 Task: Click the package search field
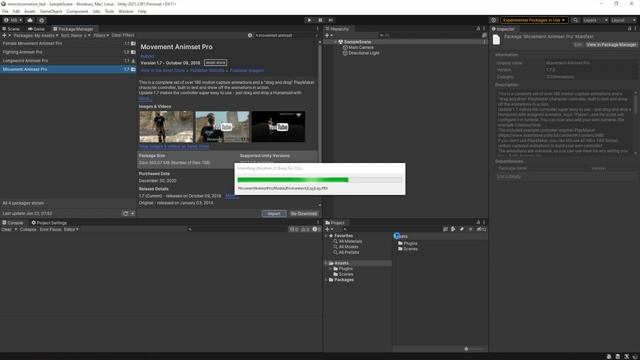pyautogui.click(x=286, y=36)
